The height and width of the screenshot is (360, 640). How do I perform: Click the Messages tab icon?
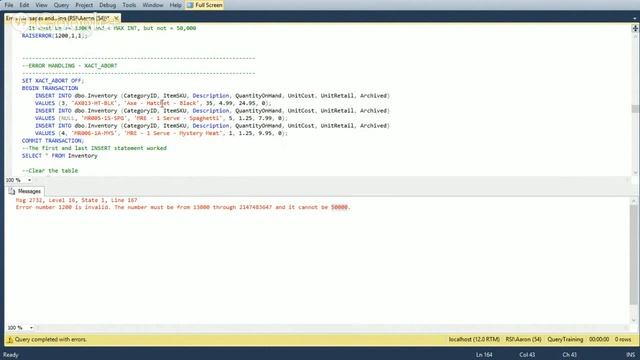pyautogui.click(x=11, y=191)
